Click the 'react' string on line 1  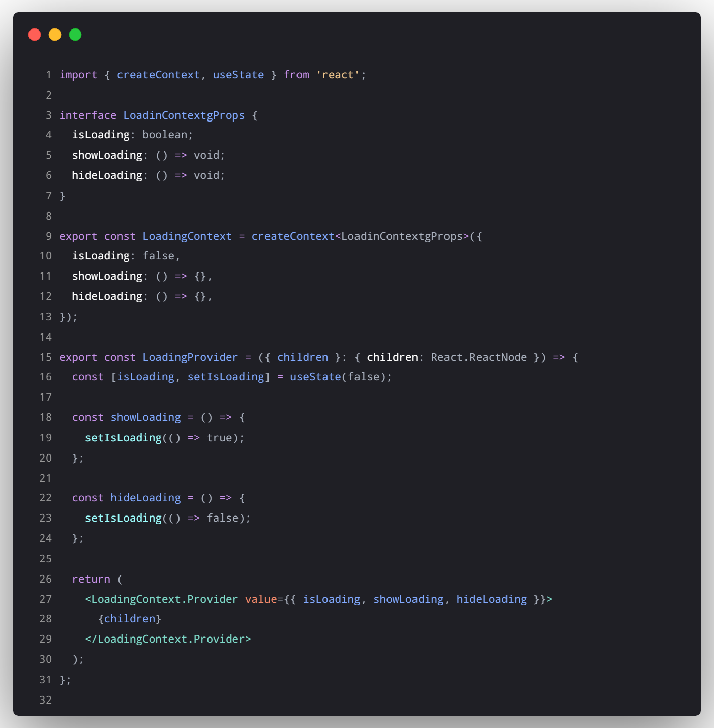338,75
